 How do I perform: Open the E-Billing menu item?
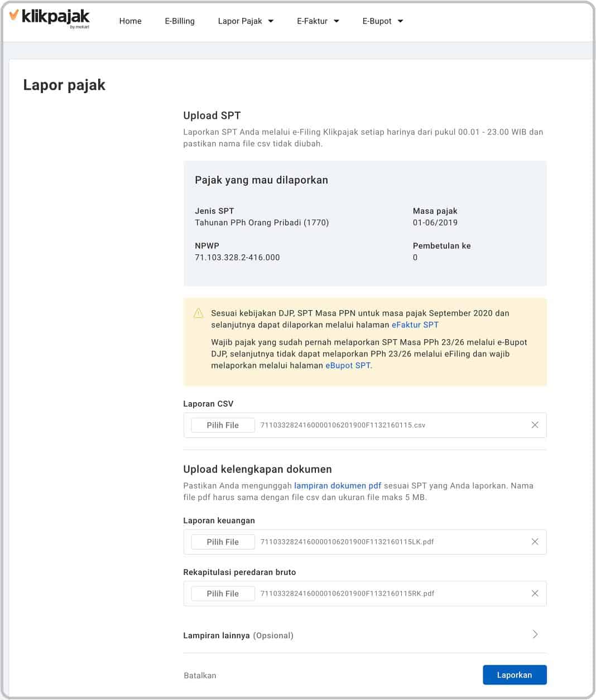tap(180, 21)
